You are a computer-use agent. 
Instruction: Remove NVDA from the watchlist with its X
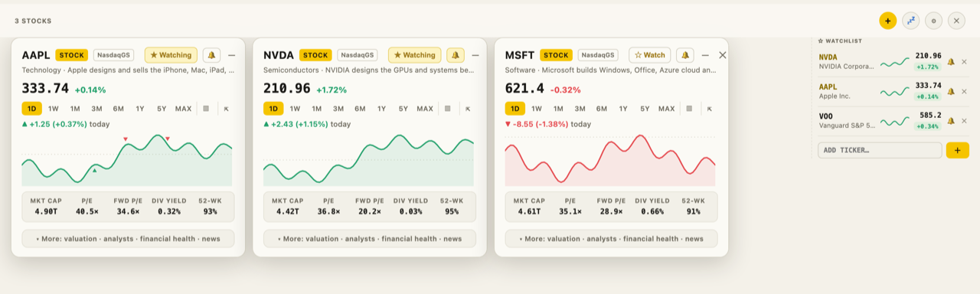[964, 62]
